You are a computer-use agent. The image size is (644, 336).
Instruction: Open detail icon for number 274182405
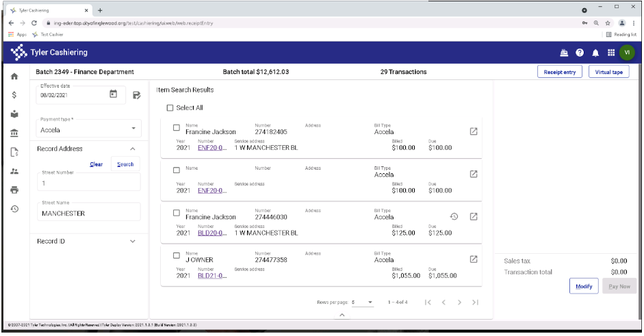click(474, 131)
